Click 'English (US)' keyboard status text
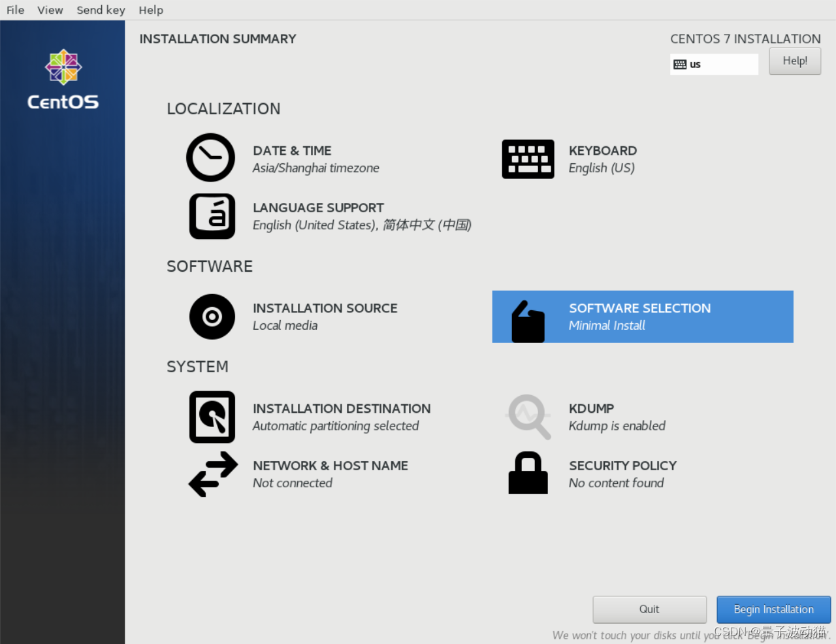This screenshot has height=644, width=836. pyautogui.click(x=602, y=168)
